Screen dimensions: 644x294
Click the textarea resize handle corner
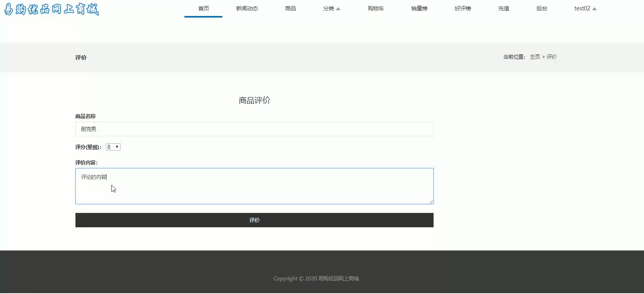pyautogui.click(x=431, y=202)
